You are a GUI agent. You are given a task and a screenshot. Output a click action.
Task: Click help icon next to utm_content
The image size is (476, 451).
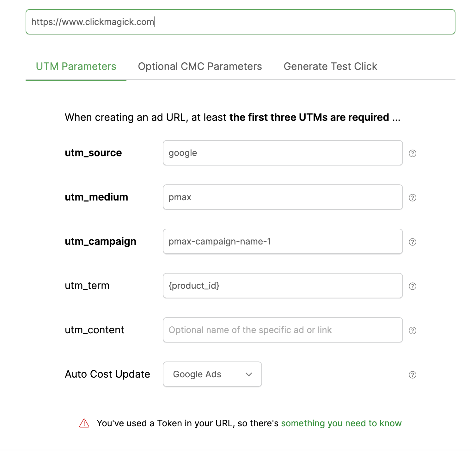pyautogui.click(x=412, y=331)
